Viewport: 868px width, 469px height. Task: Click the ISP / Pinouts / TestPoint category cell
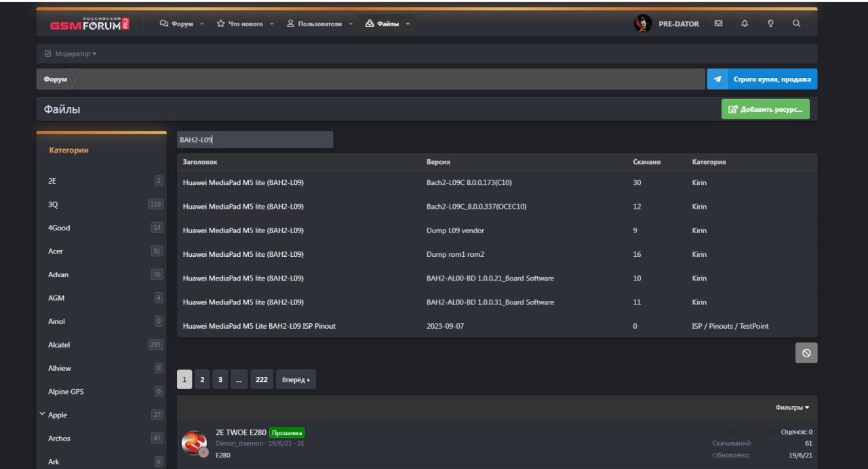[730, 326]
